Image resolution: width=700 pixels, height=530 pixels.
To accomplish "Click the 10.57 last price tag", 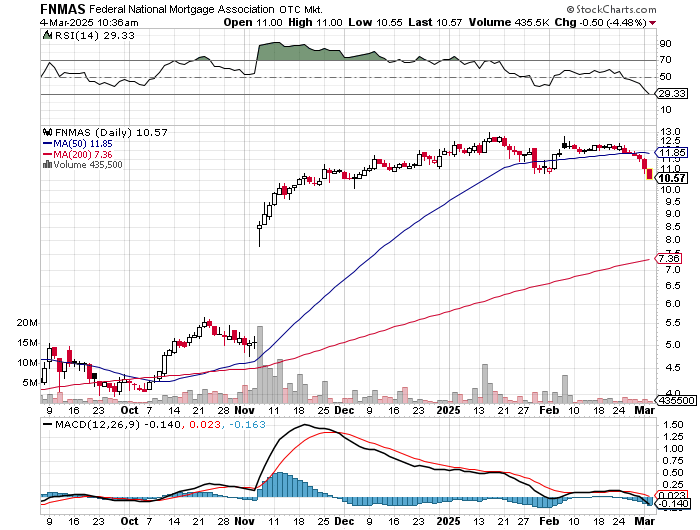I will pyautogui.click(x=672, y=178).
